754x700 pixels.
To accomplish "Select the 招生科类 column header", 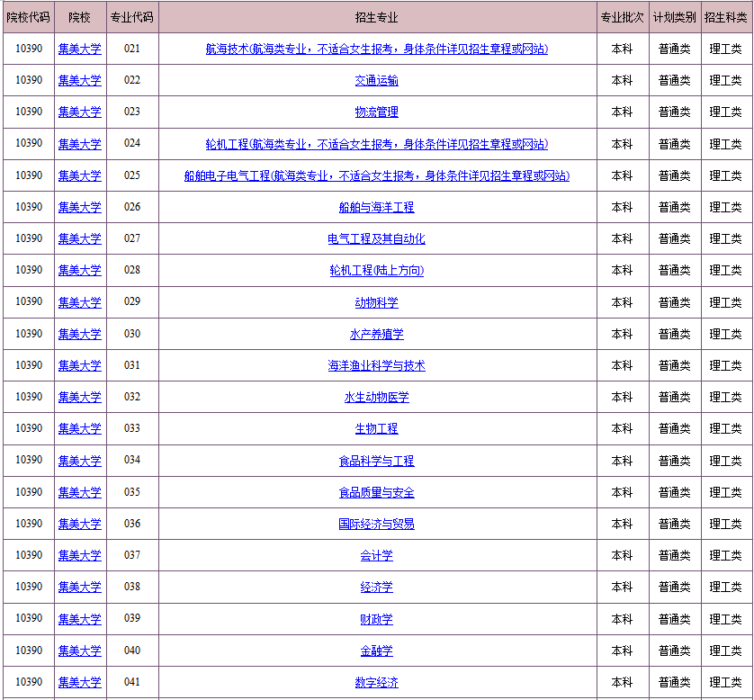I will [726, 17].
